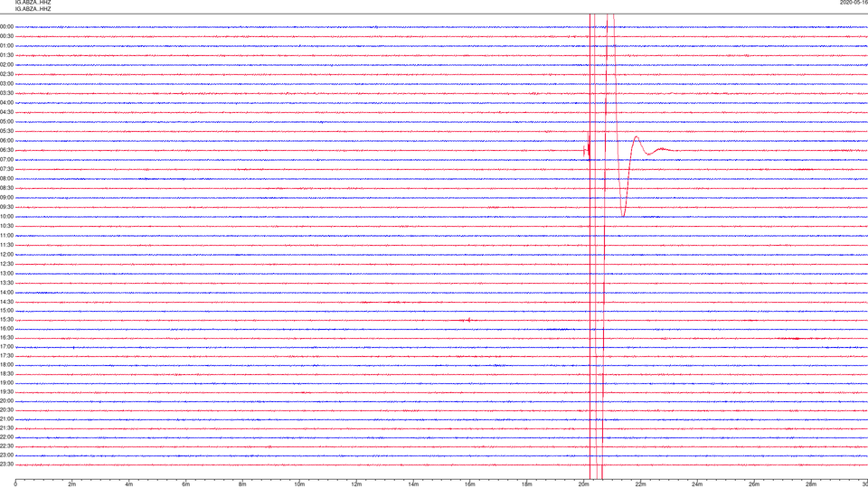This screenshot has width=868, height=488.
Task: Click the 16:00 time label
Action: 6,329
